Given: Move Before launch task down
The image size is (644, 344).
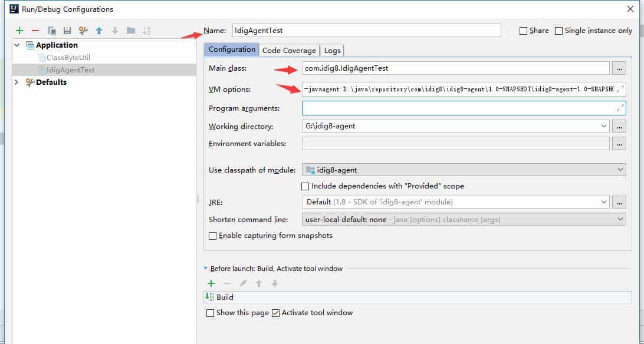Looking at the screenshot, I should click(x=275, y=283).
